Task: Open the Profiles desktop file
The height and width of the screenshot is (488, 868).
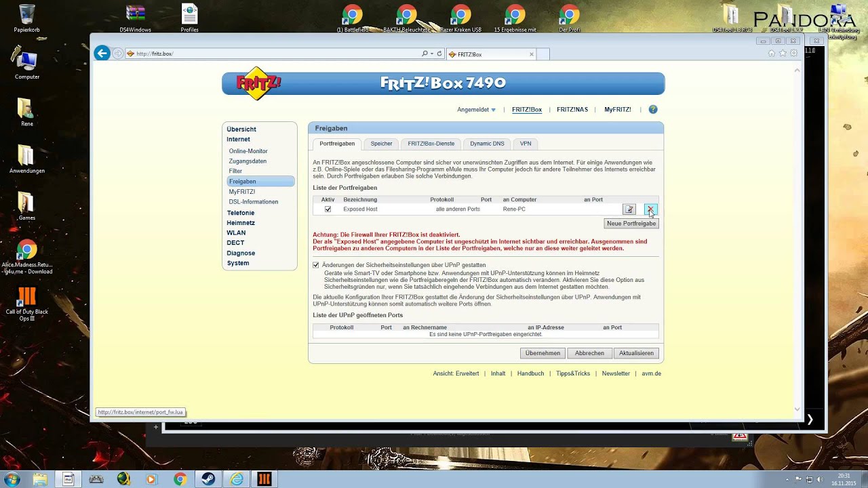Action: (x=189, y=19)
